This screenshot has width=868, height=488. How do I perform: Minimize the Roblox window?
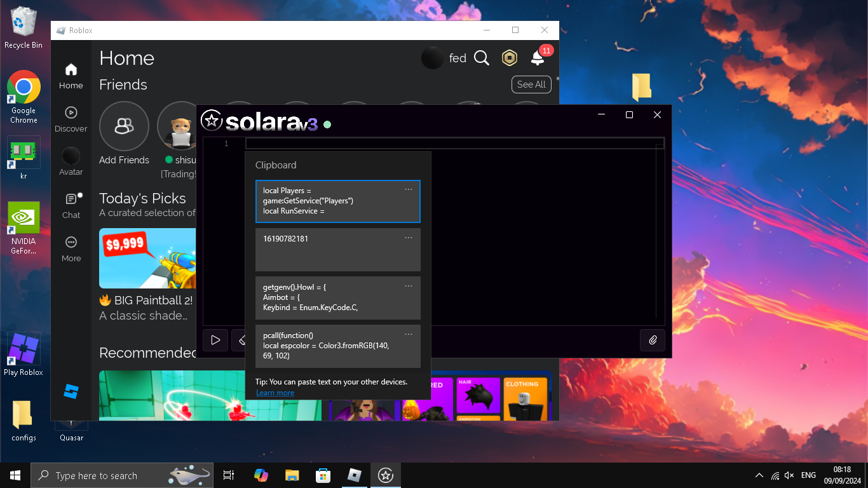point(487,30)
